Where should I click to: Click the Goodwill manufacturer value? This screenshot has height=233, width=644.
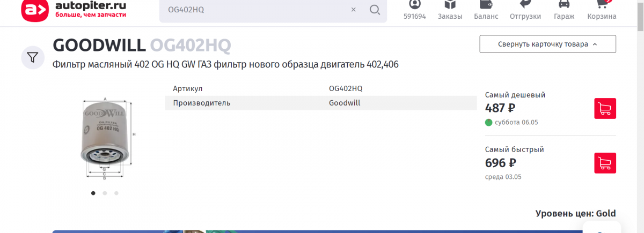click(345, 103)
